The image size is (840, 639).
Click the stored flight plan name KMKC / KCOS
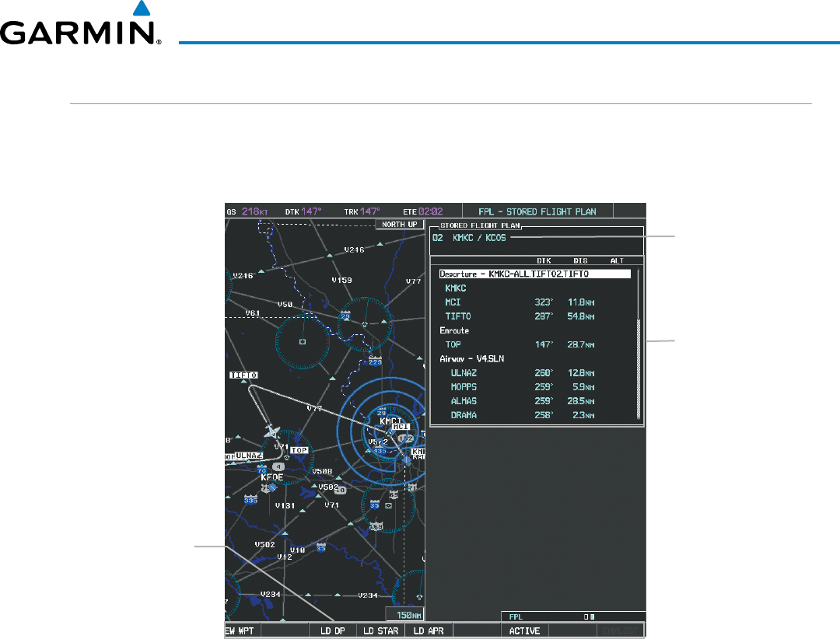pyautogui.click(x=479, y=238)
